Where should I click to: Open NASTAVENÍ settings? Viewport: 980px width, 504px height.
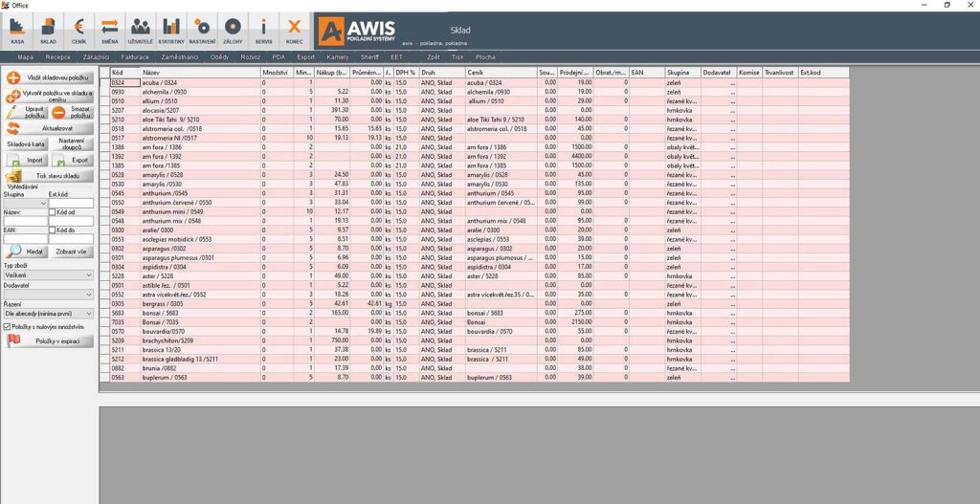pos(202,30)
